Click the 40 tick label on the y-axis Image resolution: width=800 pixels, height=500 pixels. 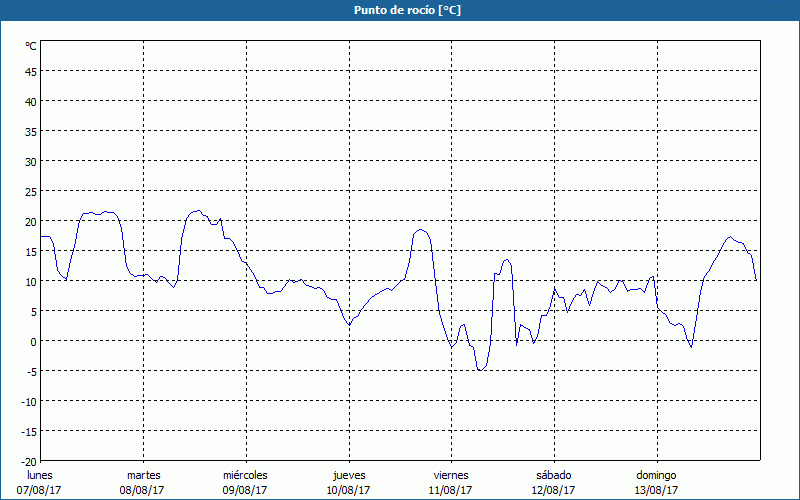click(30, 101)
